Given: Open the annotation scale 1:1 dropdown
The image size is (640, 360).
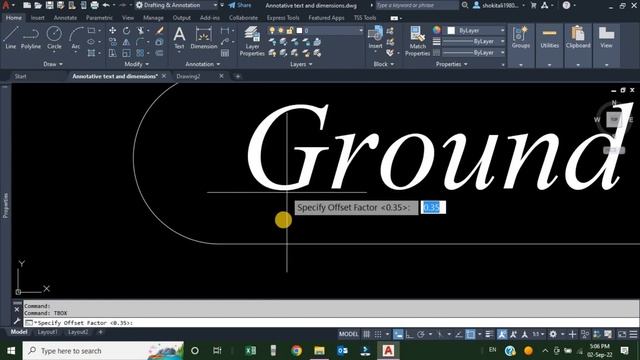Looking at the screenshot, I should (x=538, y=334).
